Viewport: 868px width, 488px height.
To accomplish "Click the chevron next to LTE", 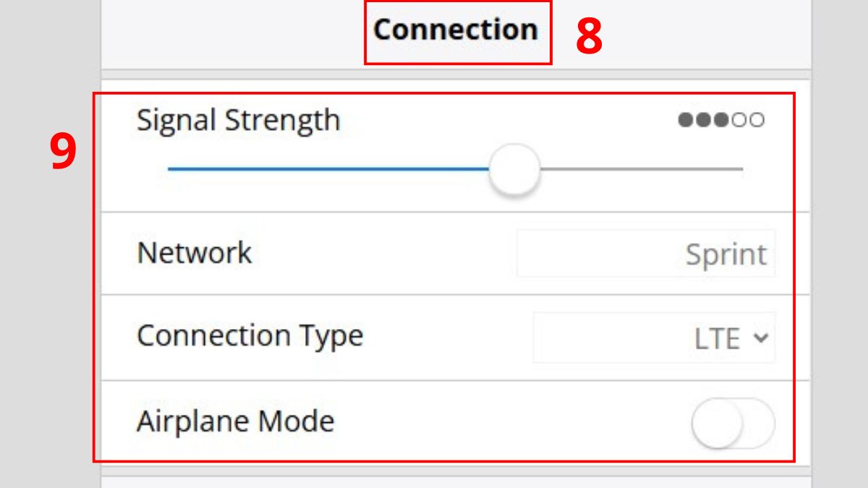I will (x=761, y=335).
